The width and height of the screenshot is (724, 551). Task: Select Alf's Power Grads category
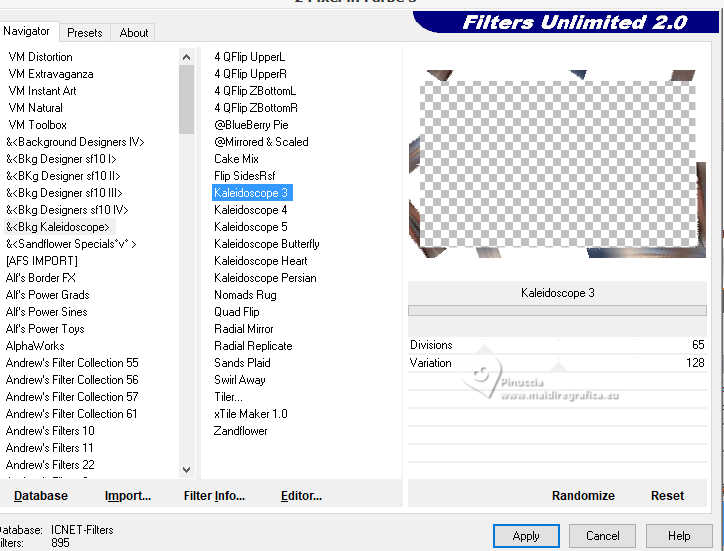click(48, 295)
